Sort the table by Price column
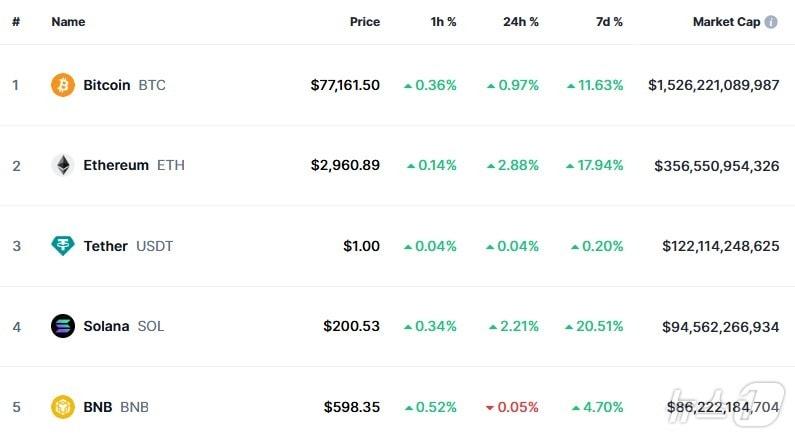This screenshot has height=439, width=795. point(365,22)
